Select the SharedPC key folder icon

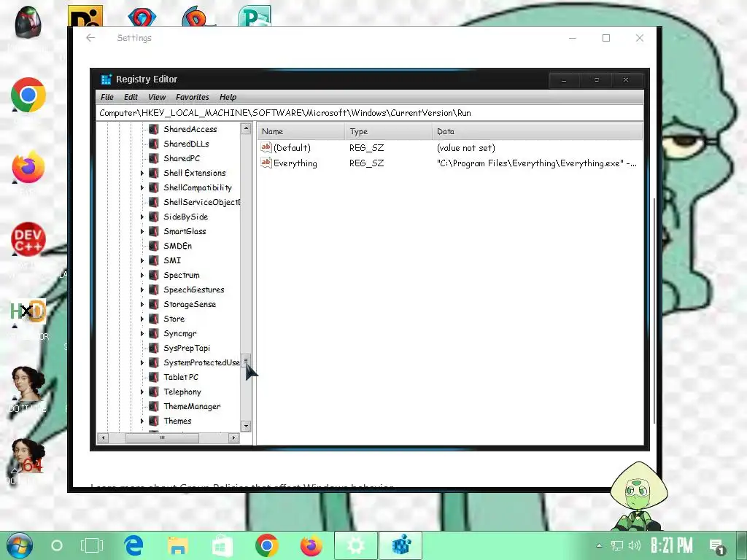pyautogui.click(x=154, y=158)
